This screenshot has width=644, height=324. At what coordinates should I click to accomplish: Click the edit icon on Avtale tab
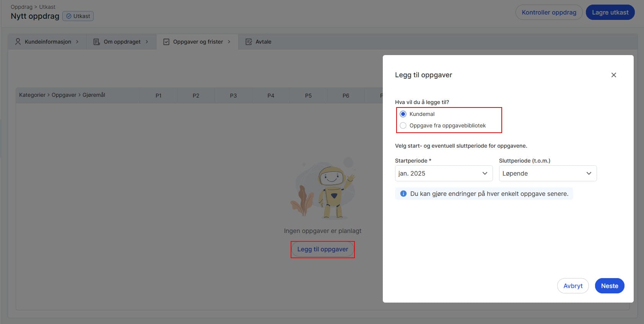point(249,42)
